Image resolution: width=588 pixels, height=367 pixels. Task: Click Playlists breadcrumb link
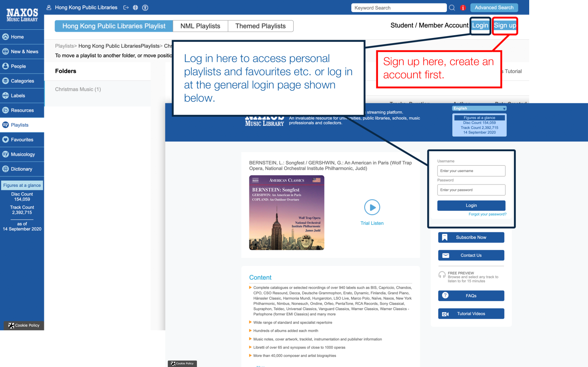tap(64, 46)
